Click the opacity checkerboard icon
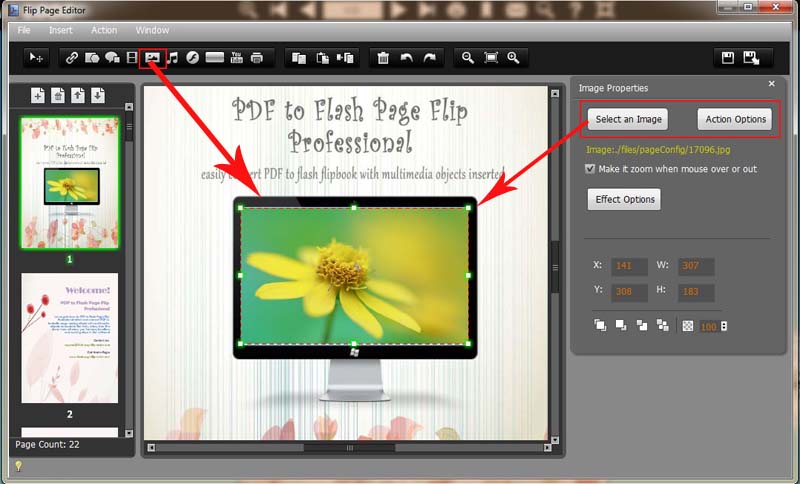Viewport: 800px width, 484px height. point(688,325)
